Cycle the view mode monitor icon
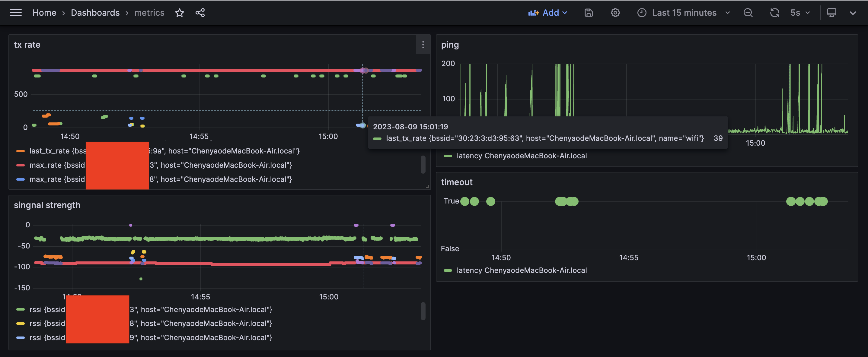The image size is (868, 357). pyautogui.click(x=831, y=13)
